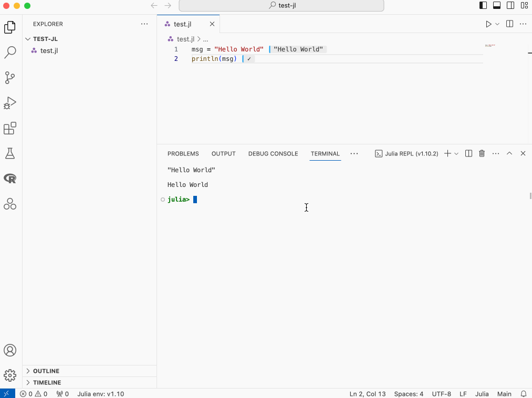Open the Julia extension panel
Viewport: 532px width, 398px height.
tap(11, 204)
